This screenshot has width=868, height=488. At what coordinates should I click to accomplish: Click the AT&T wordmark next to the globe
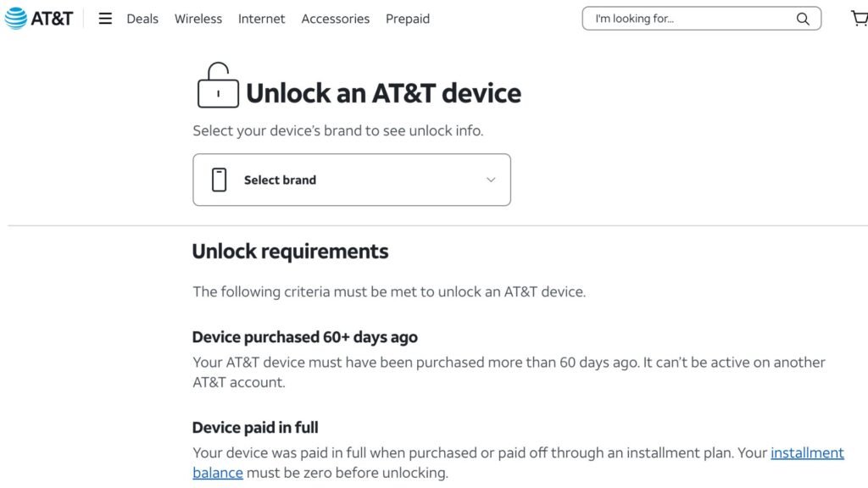51,17
